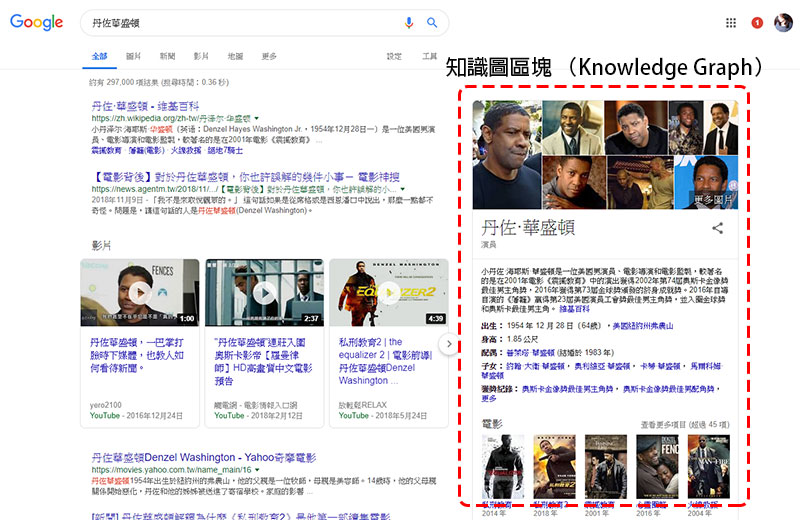Switch to the 影片 tab

tap(201, 56)
